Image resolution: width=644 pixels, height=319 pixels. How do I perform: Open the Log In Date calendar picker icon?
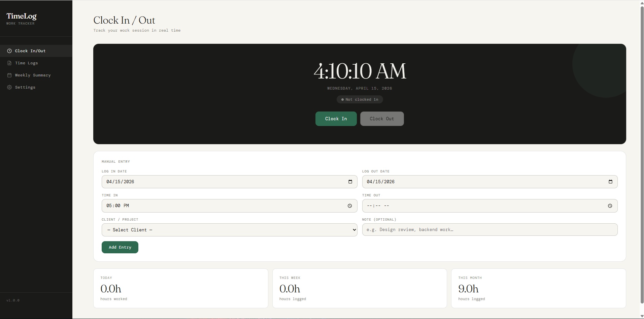350,182
